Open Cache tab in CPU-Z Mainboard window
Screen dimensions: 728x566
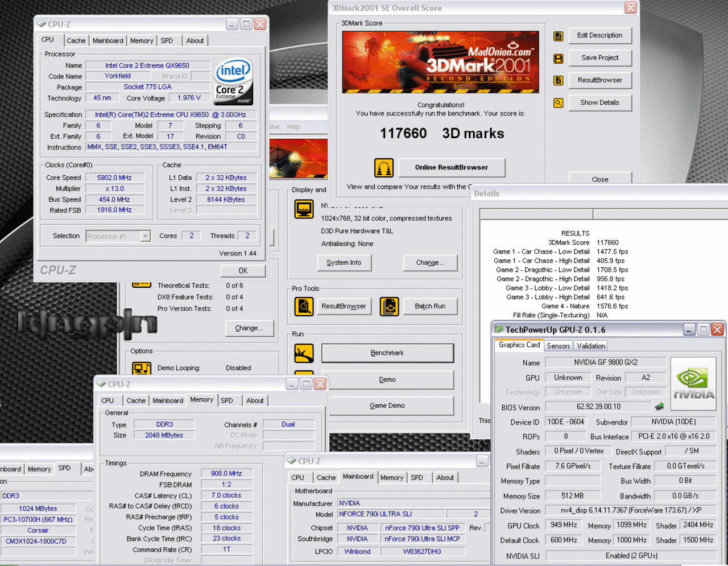pyautogui.click(x=326, y=478)
